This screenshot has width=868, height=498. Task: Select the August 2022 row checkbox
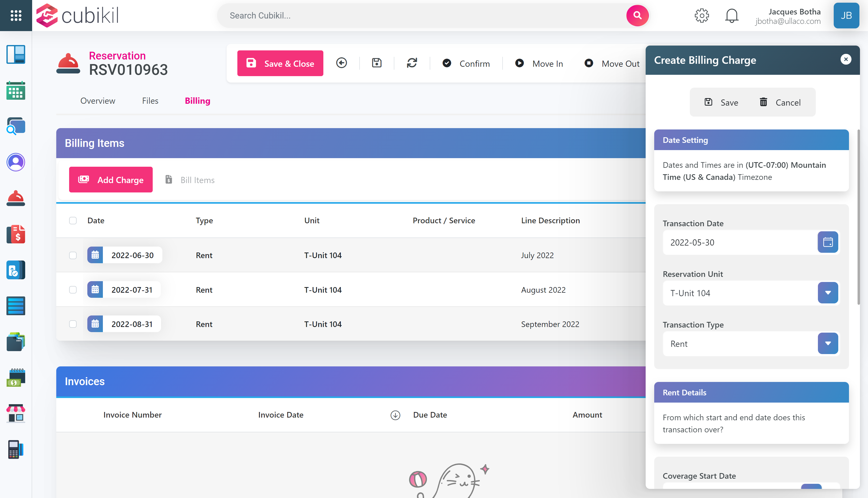[x=73, y=290]
